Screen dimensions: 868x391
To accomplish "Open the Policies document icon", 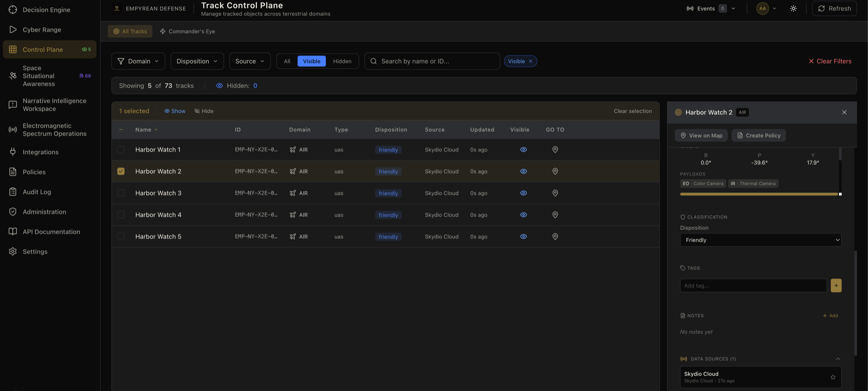I will pos(13,172).
